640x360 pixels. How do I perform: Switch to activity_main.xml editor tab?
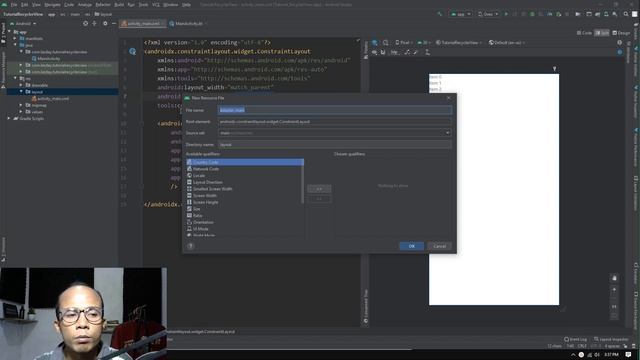(x=143, y=24)
